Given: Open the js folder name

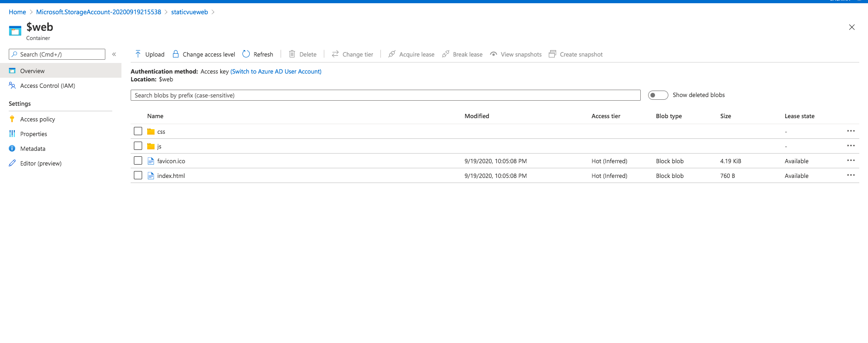Looking at the screenshot, I should (x=159, y=146).
